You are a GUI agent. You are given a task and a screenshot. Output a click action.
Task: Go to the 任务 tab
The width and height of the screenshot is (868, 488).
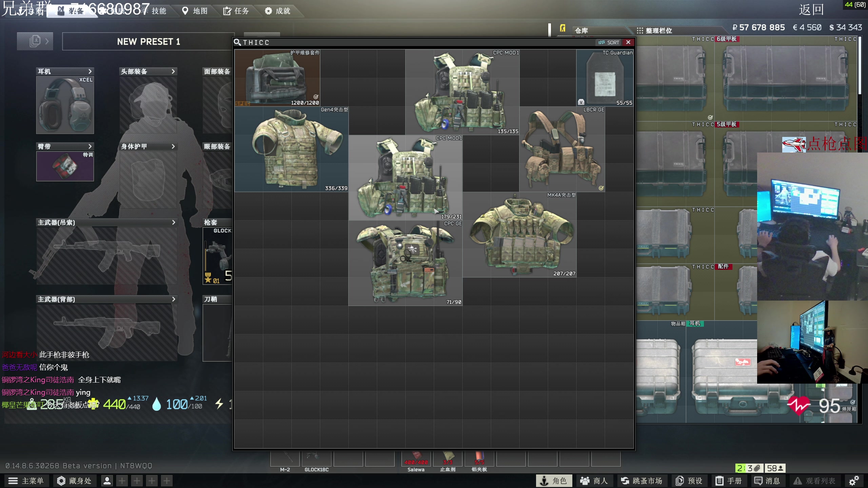pos(236,11)
